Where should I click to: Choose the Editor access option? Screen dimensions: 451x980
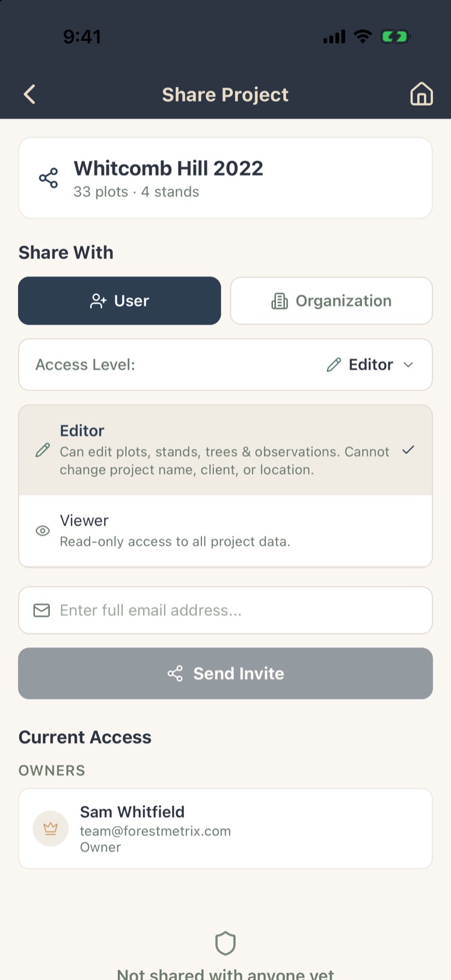click(x=226, y=450)
